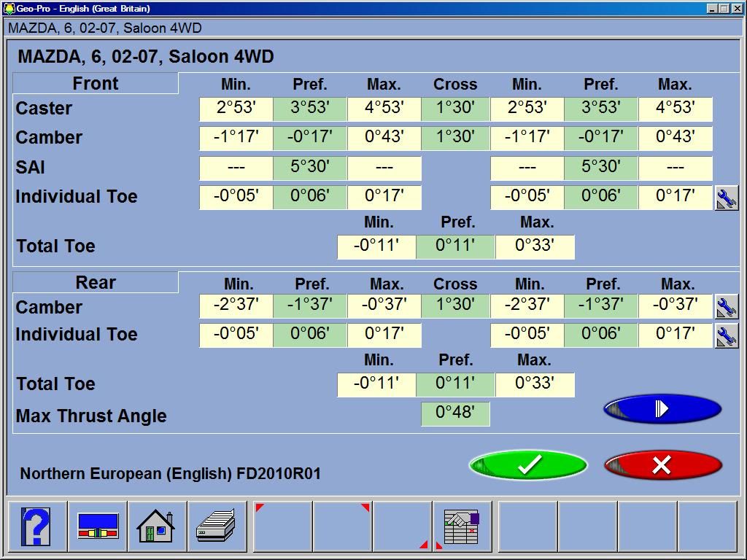Click toolbar slot with bottom-right red corner
Screen dimensions: 747x560
[x=403, y=526]
